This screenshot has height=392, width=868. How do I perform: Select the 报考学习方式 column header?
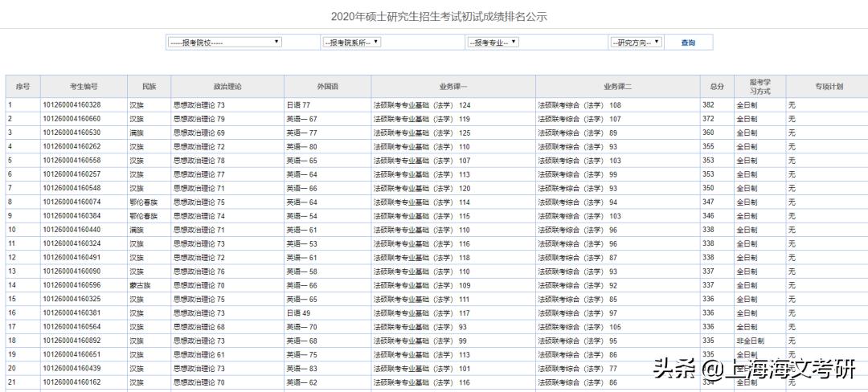point(759,86)
